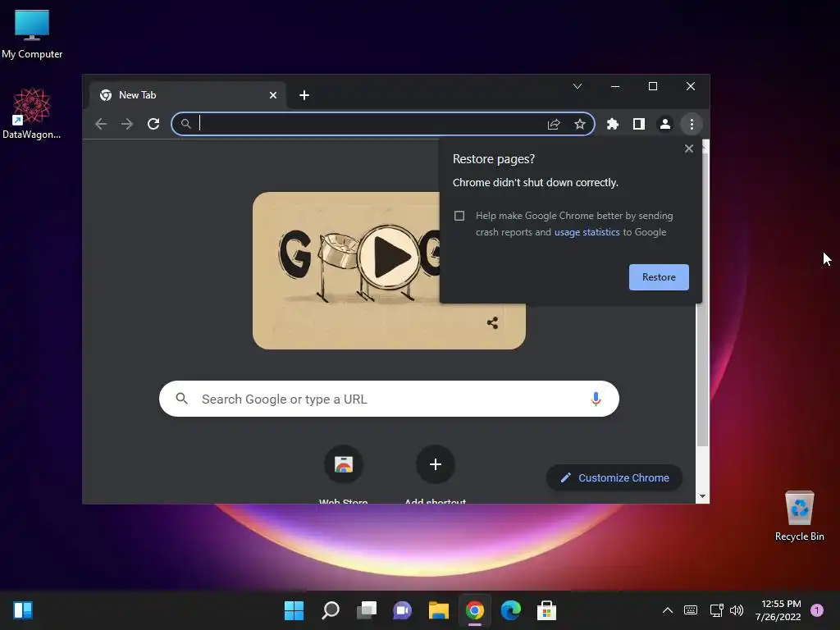Expand hidden system tray icons
840x630 pixels.
(668, 610)
